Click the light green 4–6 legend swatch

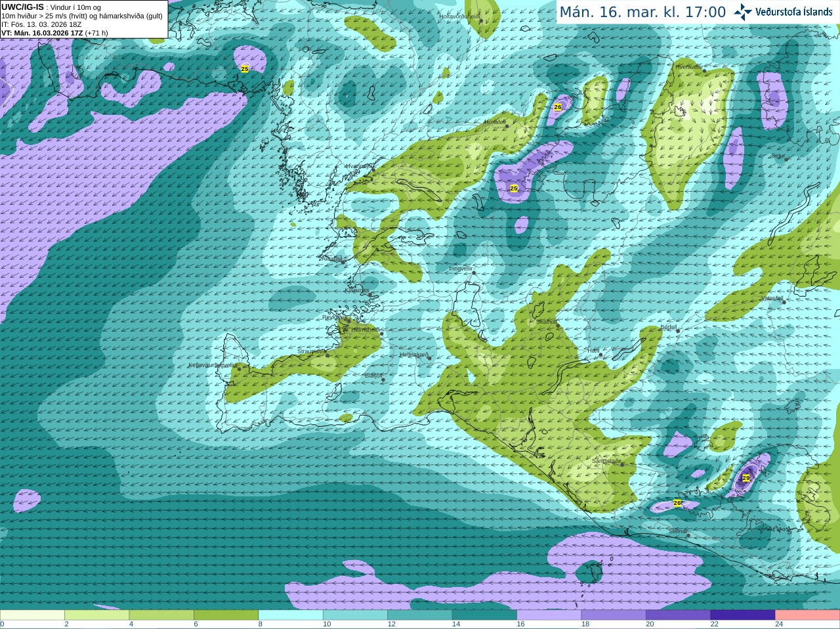click(x=161, y=615)
